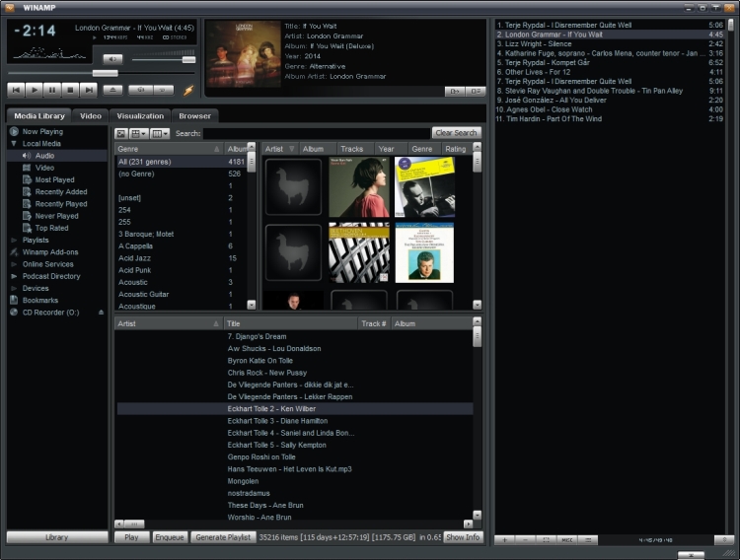Screen dimensions: 740x560
Task: Click the London Grammar album art
Action: coord(244,54)
